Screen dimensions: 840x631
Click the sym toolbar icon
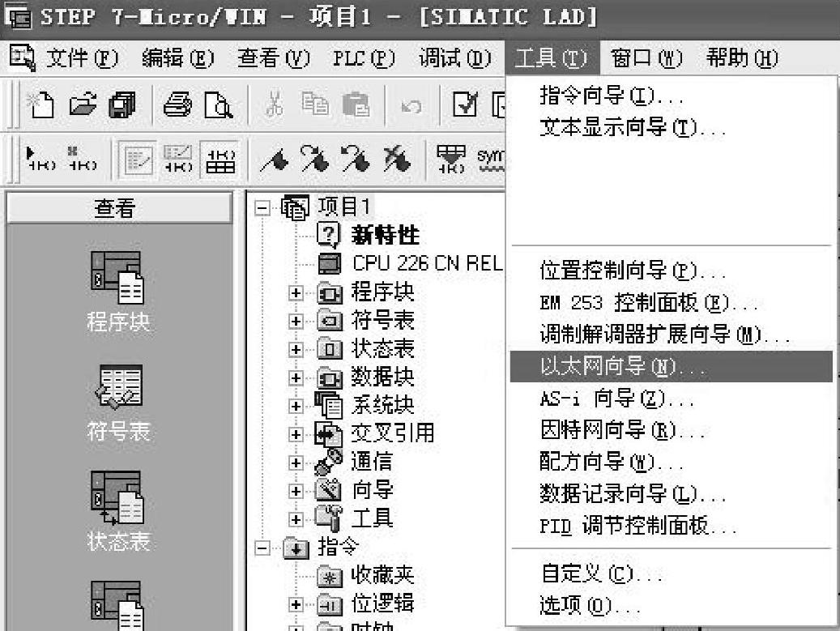491,159
